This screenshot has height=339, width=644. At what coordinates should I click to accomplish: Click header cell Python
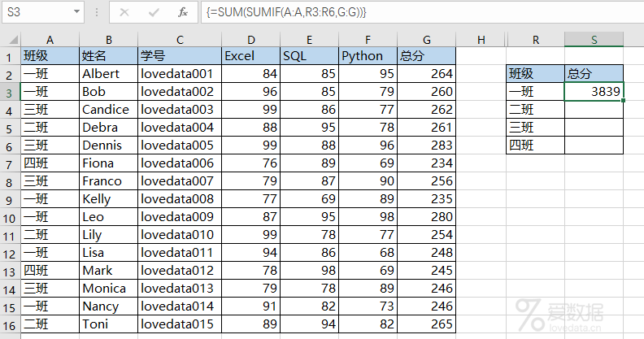pos(368,56)
